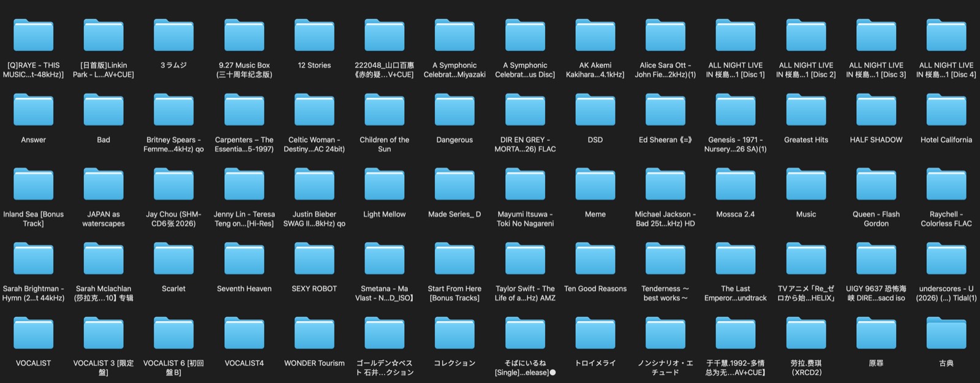Click the Music folder icon
Image resolution: width=980 pixels, height=383 pixels.
coord(806,184)
